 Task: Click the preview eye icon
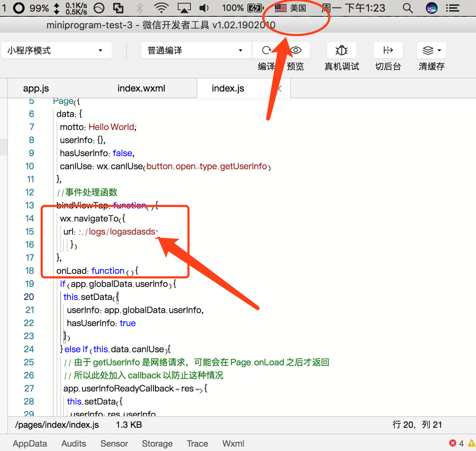[x=296, y=50]
